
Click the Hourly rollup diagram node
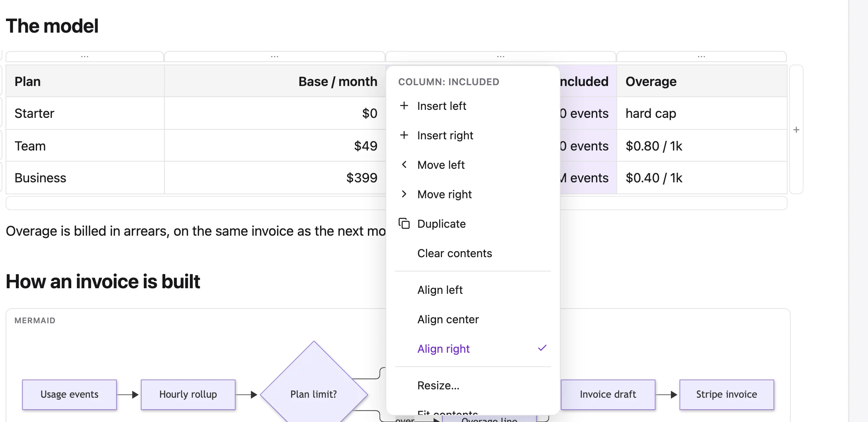(188, 395)
